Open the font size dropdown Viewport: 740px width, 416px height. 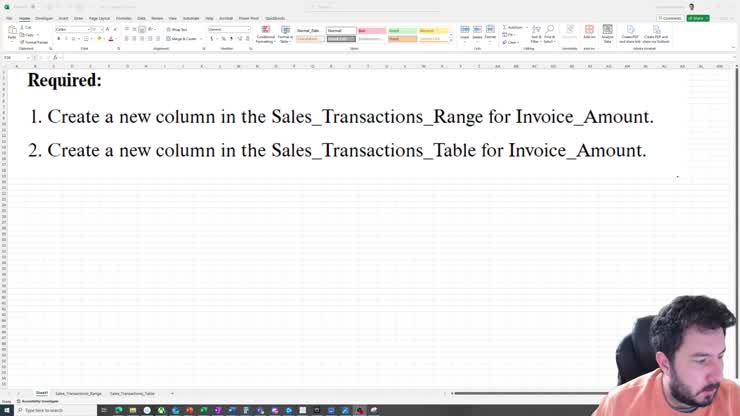(x=101, y=29)
